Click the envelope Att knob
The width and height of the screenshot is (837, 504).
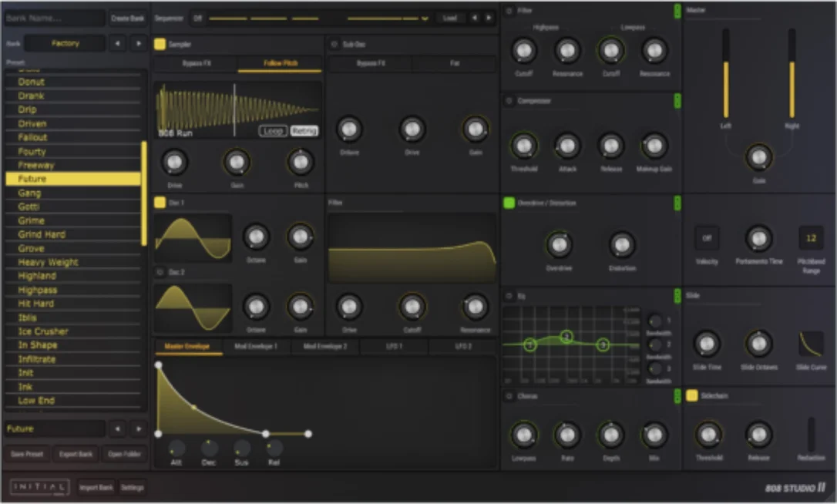coord(176,449)
